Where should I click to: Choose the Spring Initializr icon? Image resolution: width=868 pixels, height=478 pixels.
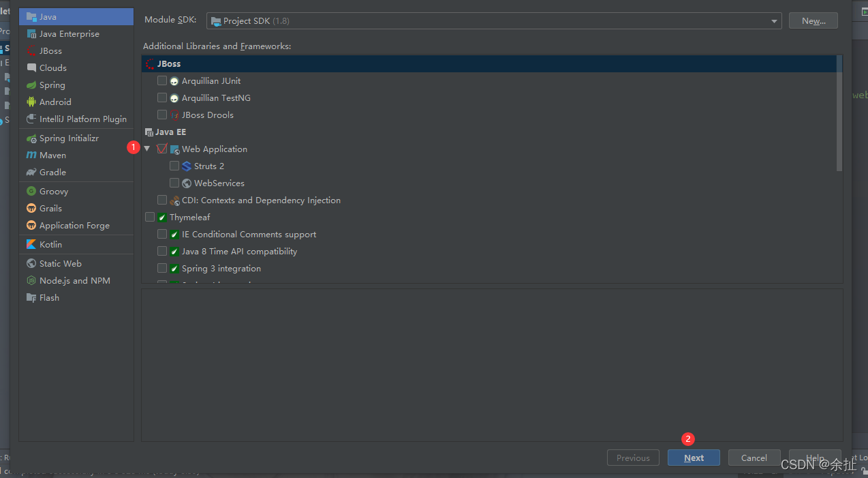[31, 138]
